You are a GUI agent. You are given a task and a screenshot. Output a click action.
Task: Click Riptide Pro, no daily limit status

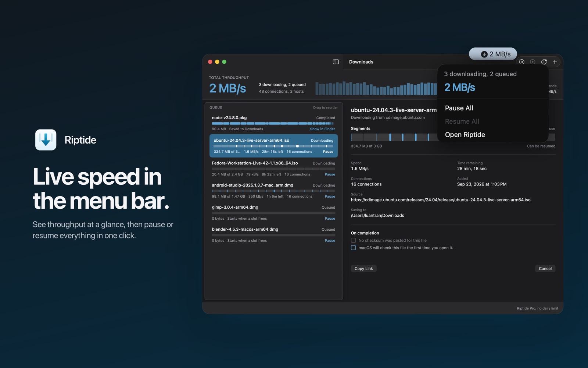coord(537,308)
